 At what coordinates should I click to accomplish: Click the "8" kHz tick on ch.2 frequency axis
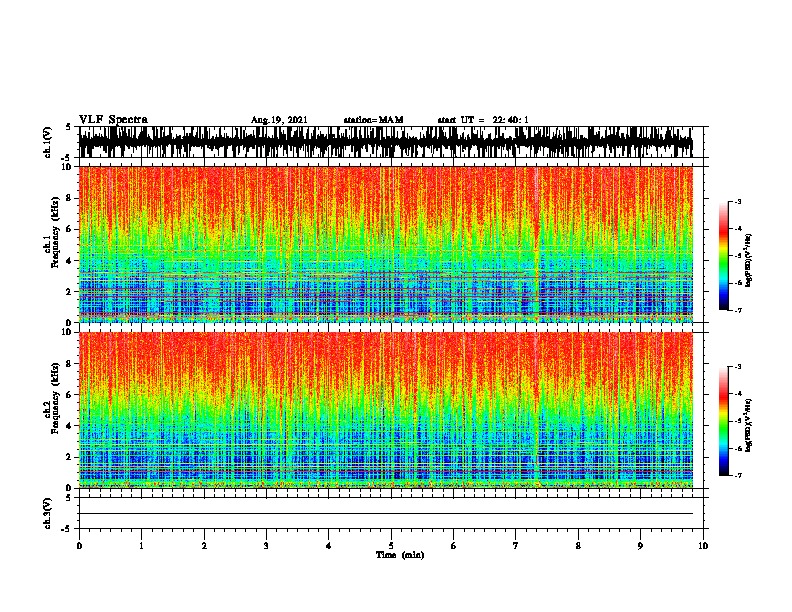tap(71, 364)
